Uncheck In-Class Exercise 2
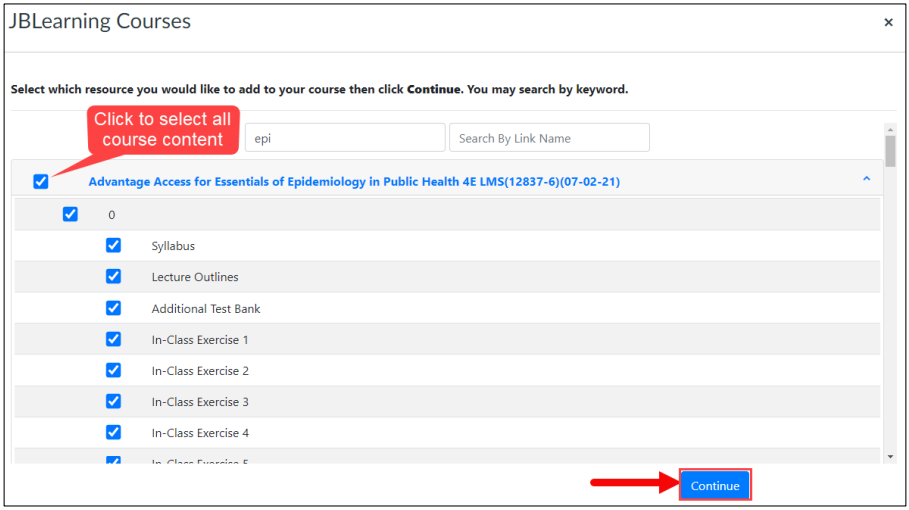Image resolution: width=909 pixels, height=510 pixels. tap(113, 370)
